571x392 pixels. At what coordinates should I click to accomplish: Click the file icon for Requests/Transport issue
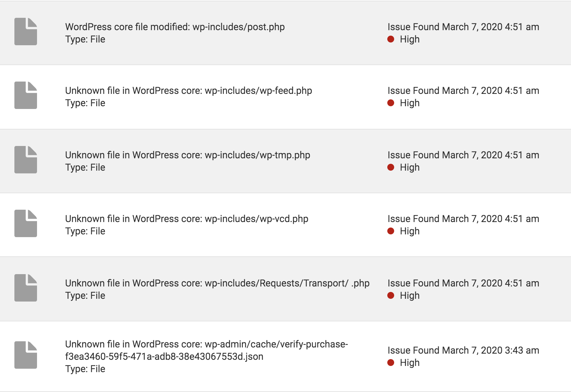pyautogui.click(x=26, y=288)
